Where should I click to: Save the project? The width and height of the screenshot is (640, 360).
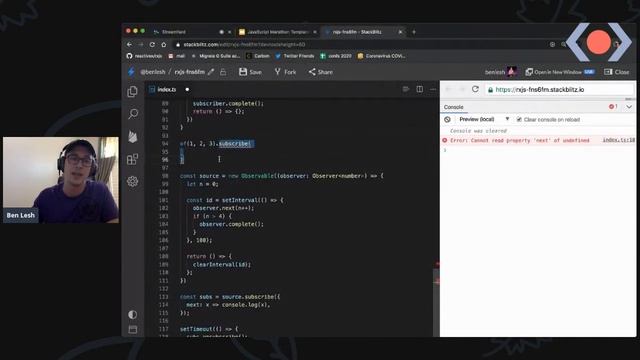(250, 72)
